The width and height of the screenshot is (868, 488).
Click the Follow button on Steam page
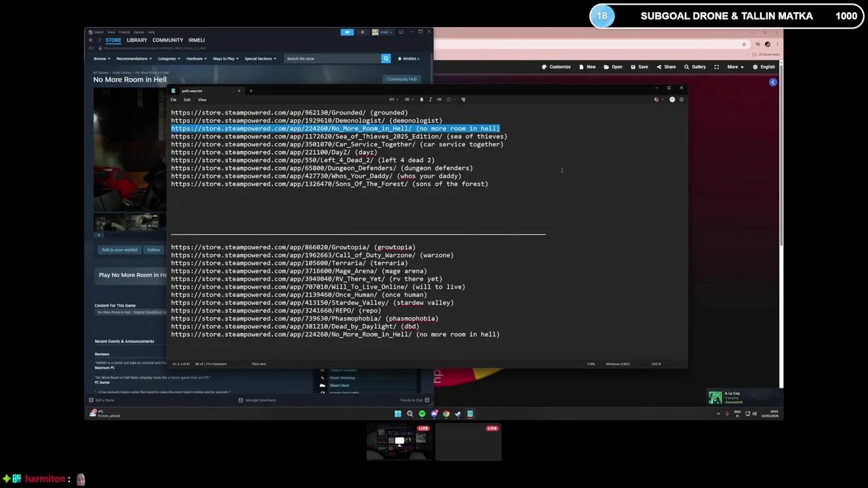coord(154,250)
